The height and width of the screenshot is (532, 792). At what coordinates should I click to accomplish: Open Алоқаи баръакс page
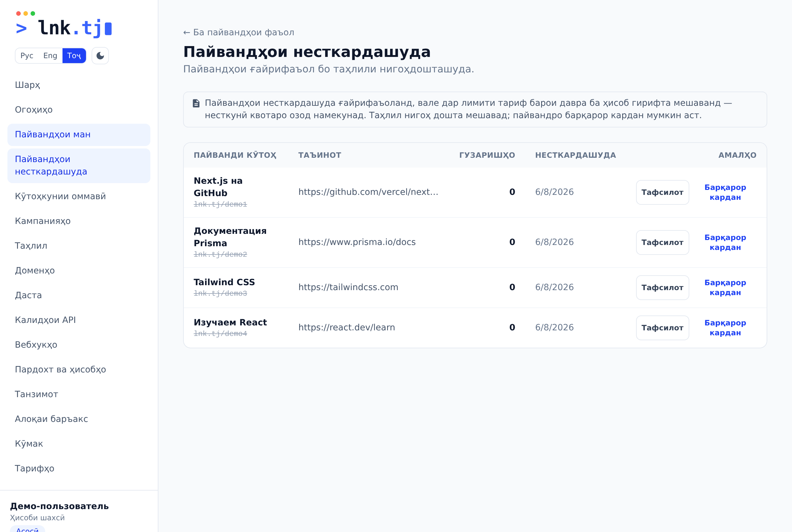coord(79,419)
